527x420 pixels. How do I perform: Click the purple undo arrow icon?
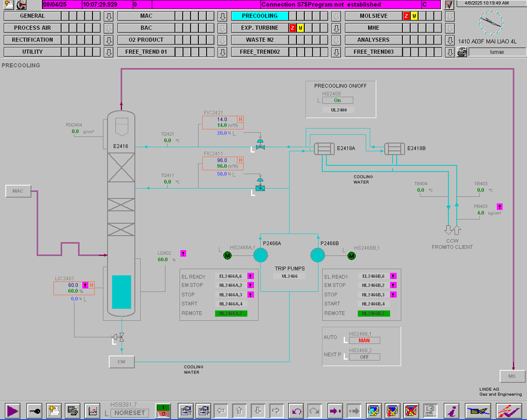tap(297, 411)
